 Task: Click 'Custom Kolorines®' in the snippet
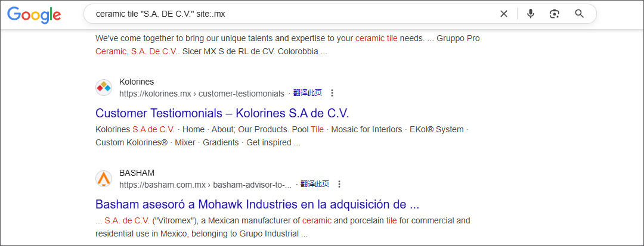[131, 143]
